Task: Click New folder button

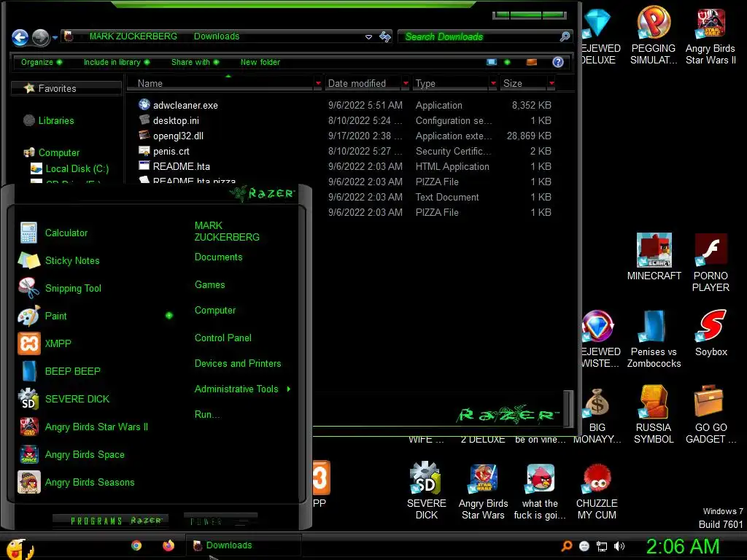Action: [260, 62]
